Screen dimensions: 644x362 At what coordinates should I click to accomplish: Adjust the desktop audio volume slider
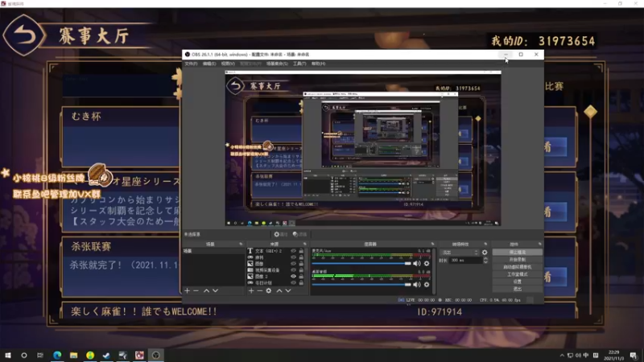tap(361, 285)
